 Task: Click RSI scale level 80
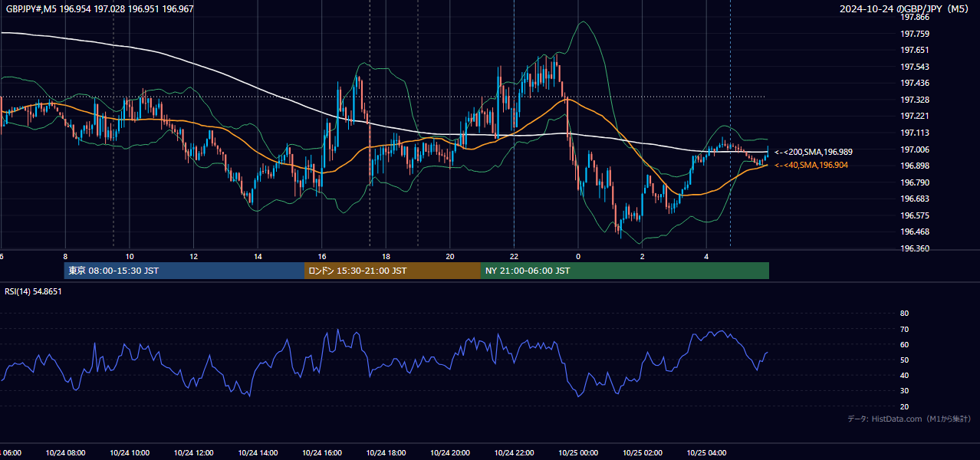point(904,314)
